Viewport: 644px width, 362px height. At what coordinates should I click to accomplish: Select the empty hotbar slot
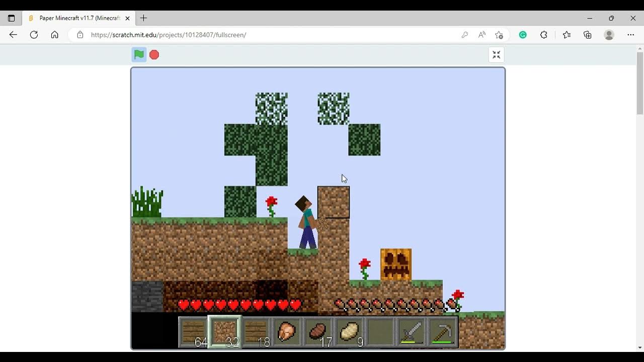[380, 332]
